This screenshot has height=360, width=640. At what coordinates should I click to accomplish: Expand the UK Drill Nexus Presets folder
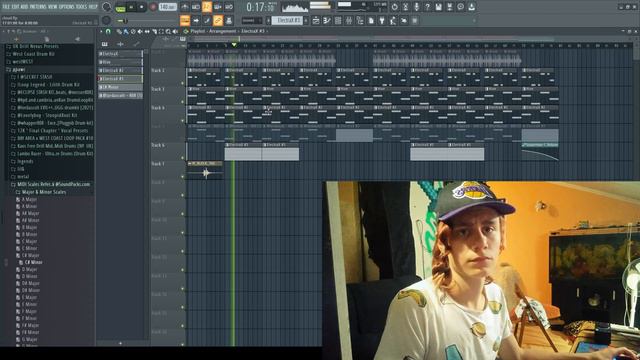[x=35, y=46]
